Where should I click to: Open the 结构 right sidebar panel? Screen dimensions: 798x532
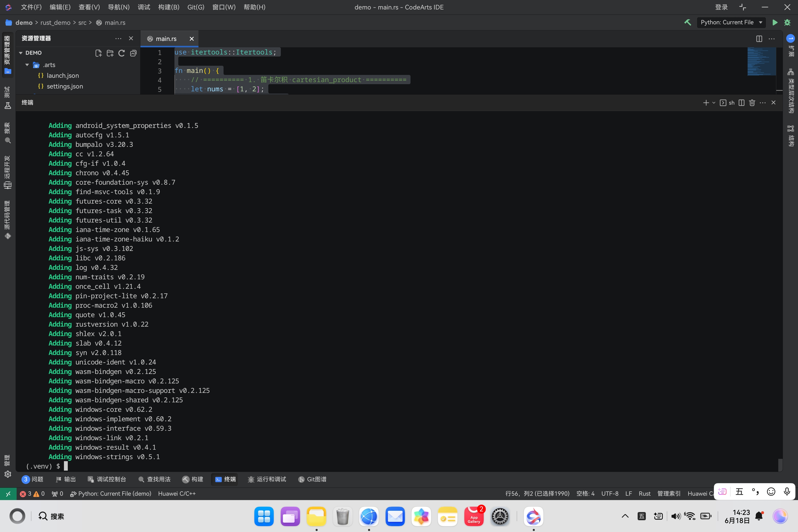pyautogui.click(x=791, y=136)
